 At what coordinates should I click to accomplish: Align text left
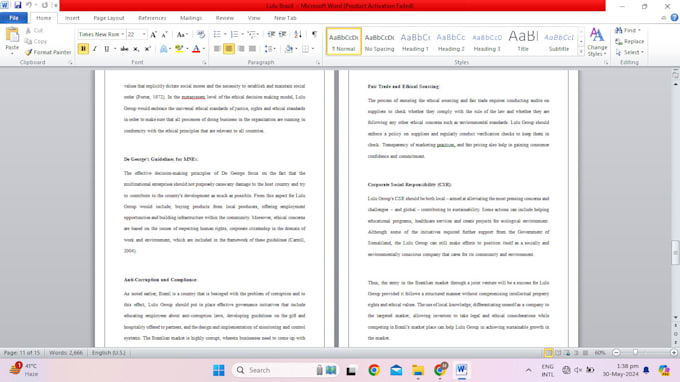coord(217,49)
